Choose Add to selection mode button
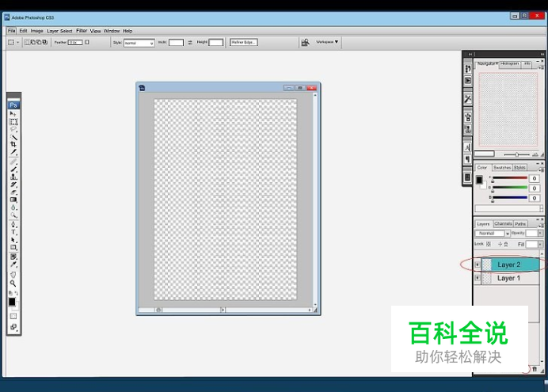548x392 pixels. [x=33, y=42]
